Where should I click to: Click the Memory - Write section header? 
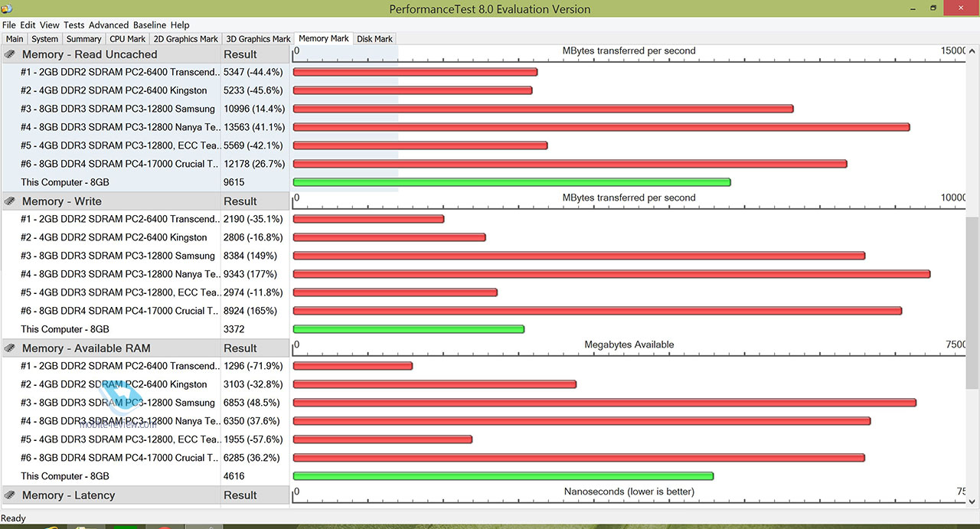[x=111, y=201]
